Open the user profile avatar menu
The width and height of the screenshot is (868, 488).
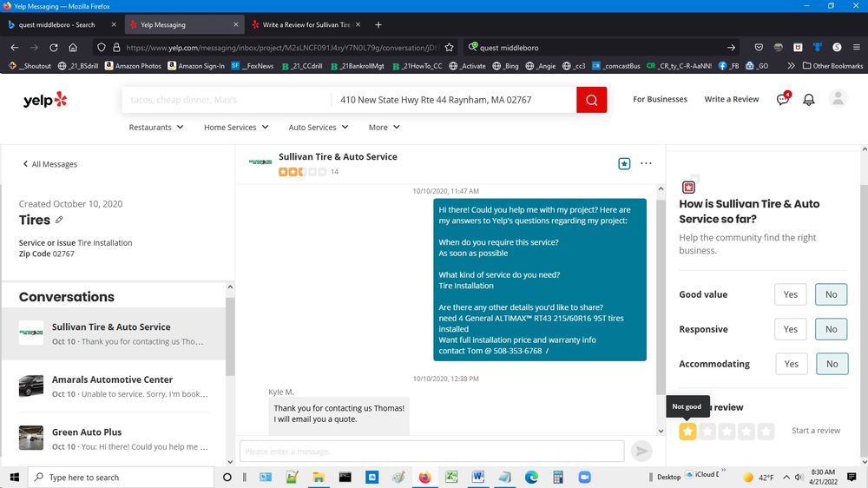tap(838, 99)
